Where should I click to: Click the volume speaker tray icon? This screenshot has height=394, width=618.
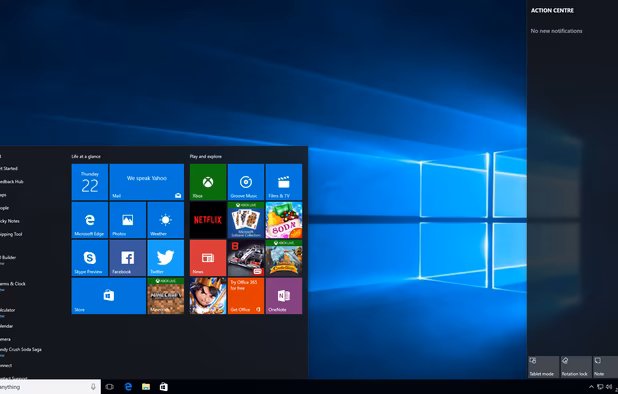(x=609, y=387)
